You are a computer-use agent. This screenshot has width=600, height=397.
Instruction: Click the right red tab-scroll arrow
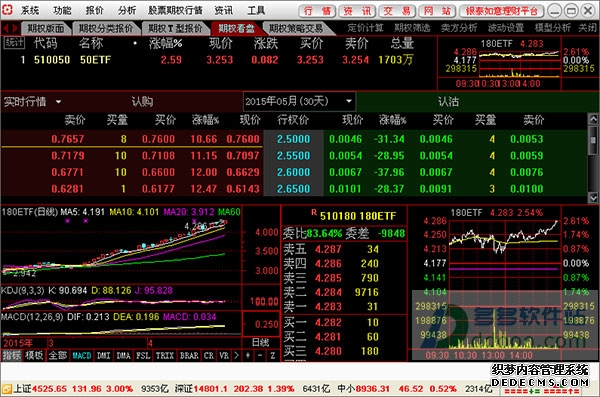15,28
